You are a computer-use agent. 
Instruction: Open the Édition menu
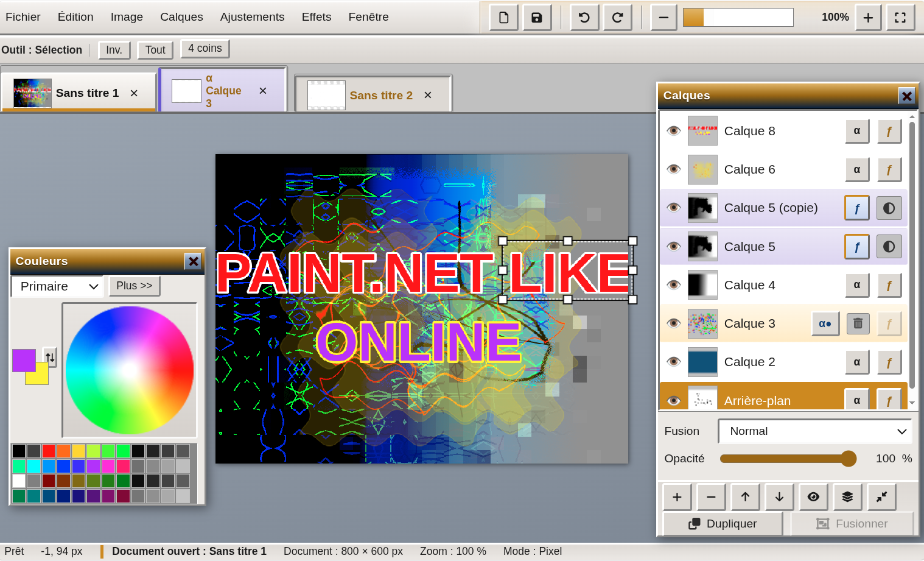pyautogui.click(x=75, y=17)
